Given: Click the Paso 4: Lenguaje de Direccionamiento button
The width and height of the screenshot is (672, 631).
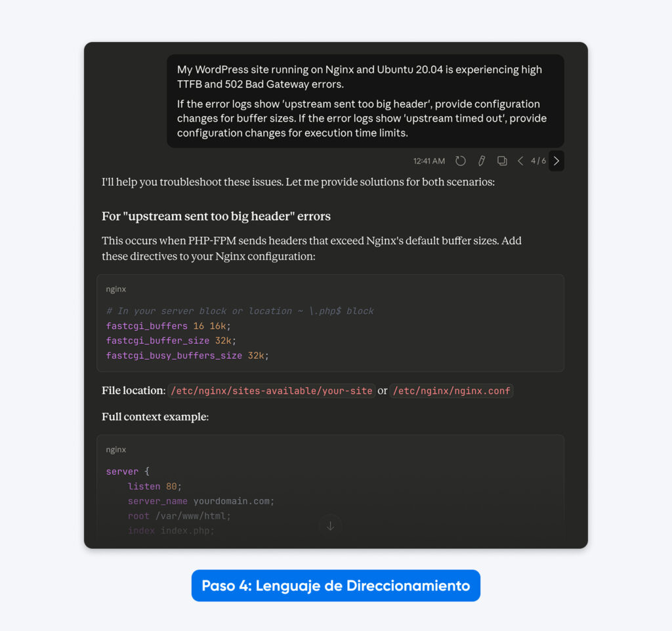Looking at the screenshot, I should 335,586.
